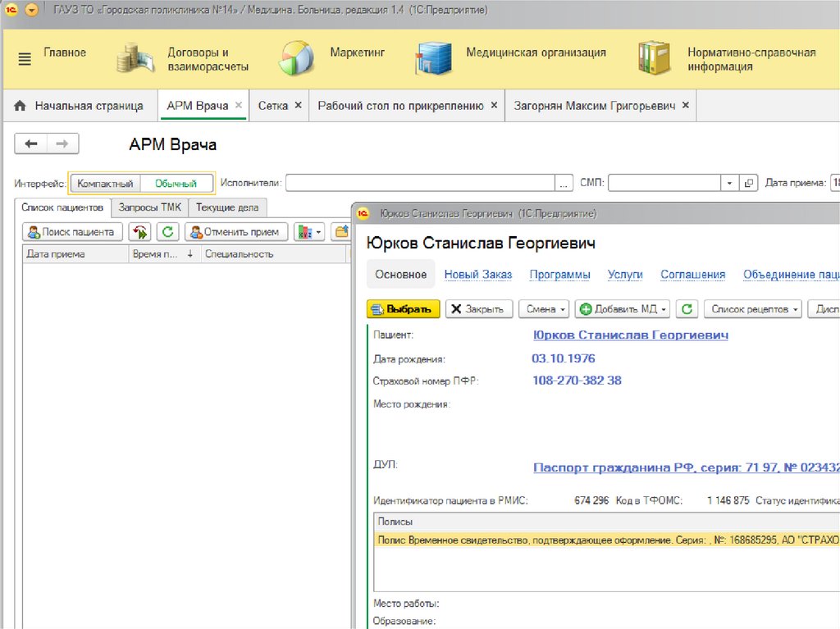This screenshot has height=629, width=840.
Task: Open the hamburger menu next to Главное
Action: 25,59
